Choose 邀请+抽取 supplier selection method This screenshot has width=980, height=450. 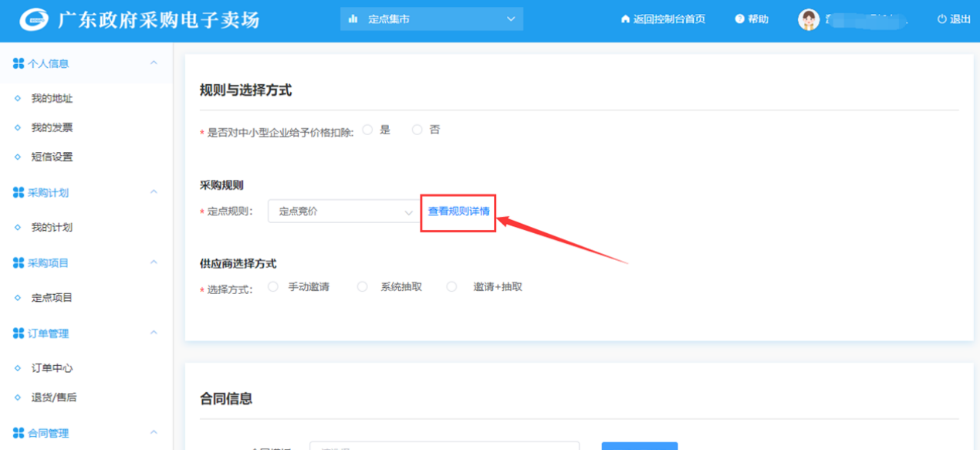[452, 286]
